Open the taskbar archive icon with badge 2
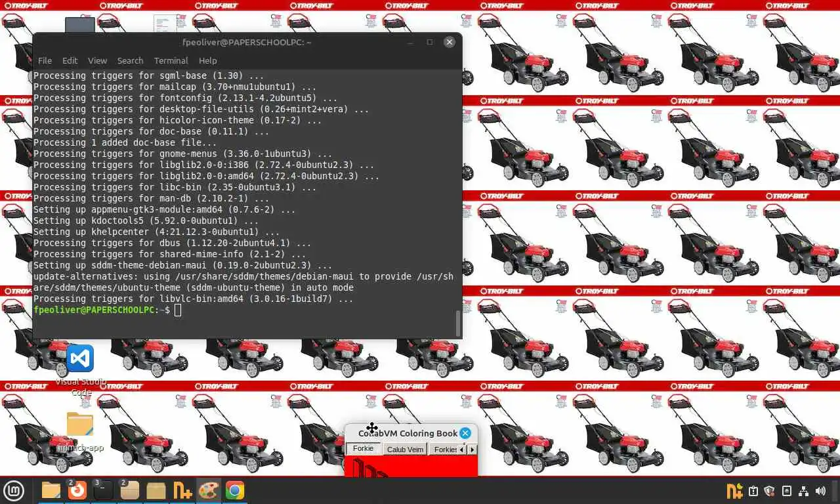 [130, 490]
